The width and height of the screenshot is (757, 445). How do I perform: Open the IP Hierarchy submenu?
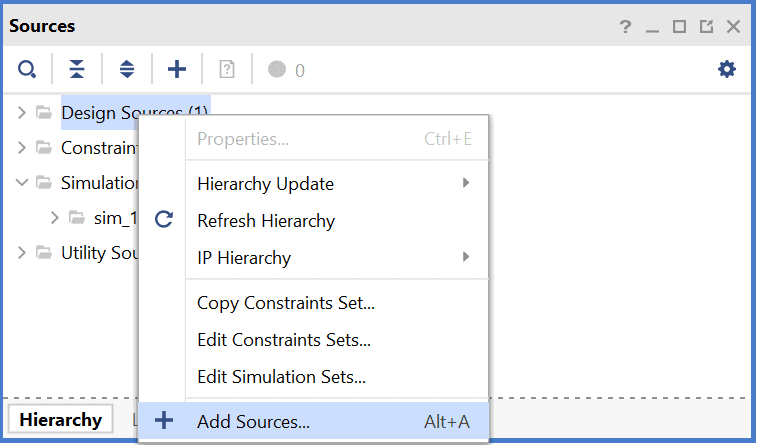click(330, 258)
